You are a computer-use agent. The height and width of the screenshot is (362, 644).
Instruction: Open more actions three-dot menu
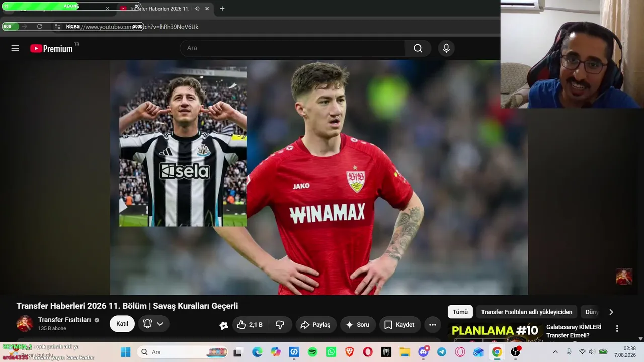coord(432,325)
